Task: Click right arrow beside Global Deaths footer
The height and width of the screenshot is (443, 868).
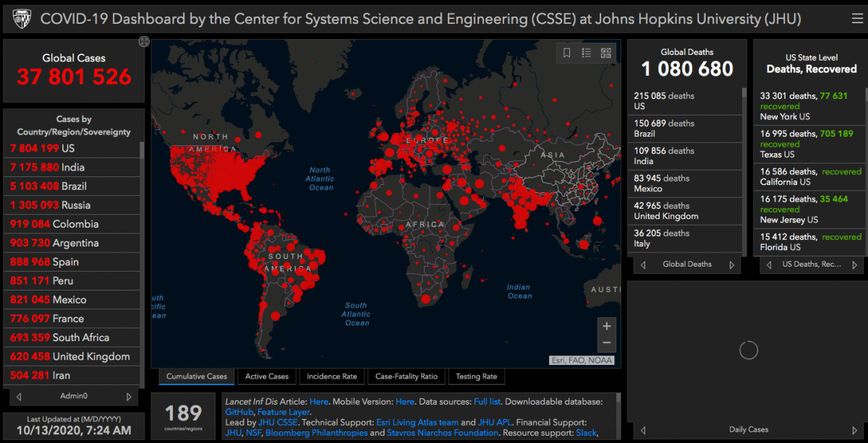Action: [731, 264]
